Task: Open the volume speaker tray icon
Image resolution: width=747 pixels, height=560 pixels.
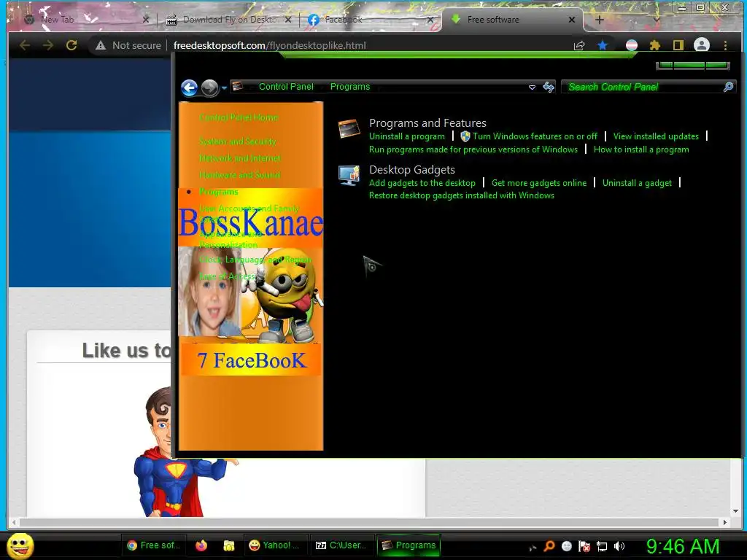Action: coord(619,546)
